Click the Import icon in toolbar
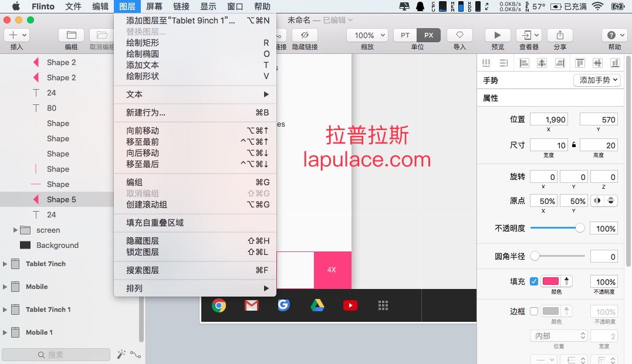632x364 pixels. coord(459,35)
